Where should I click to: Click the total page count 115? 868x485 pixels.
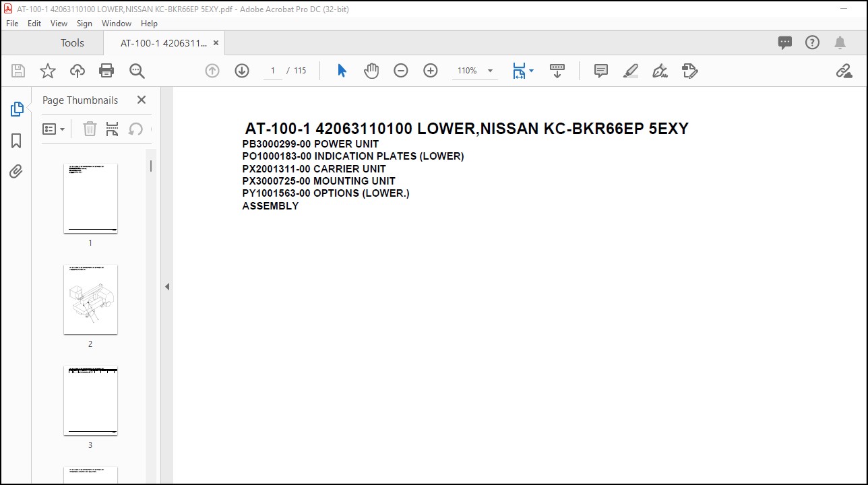click(x=300, y=71)
